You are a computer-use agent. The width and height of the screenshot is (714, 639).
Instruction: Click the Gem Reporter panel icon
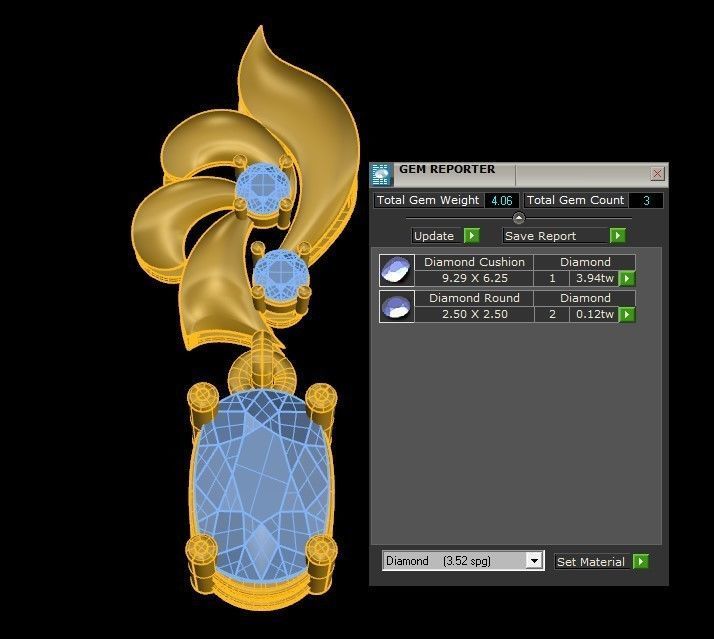click(381, 174)
